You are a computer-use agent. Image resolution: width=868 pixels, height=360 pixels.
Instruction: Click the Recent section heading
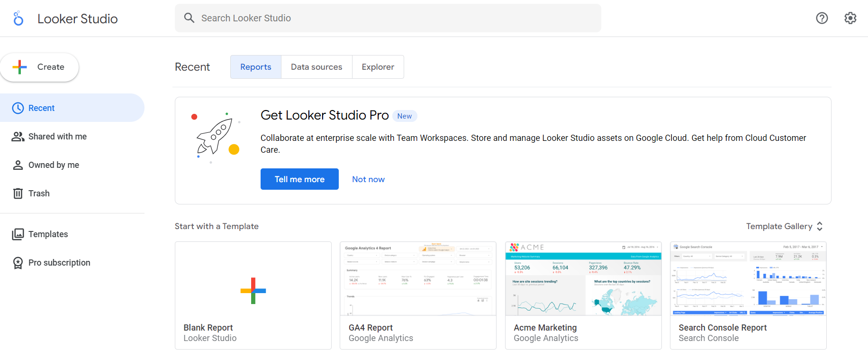[x=192, y=67]
